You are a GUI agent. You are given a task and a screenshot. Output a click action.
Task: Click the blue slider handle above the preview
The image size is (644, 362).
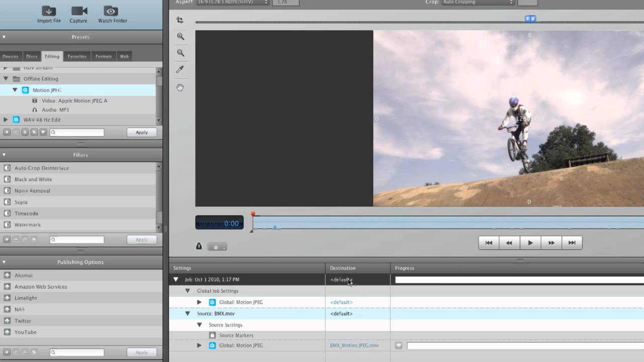(530, 19)
